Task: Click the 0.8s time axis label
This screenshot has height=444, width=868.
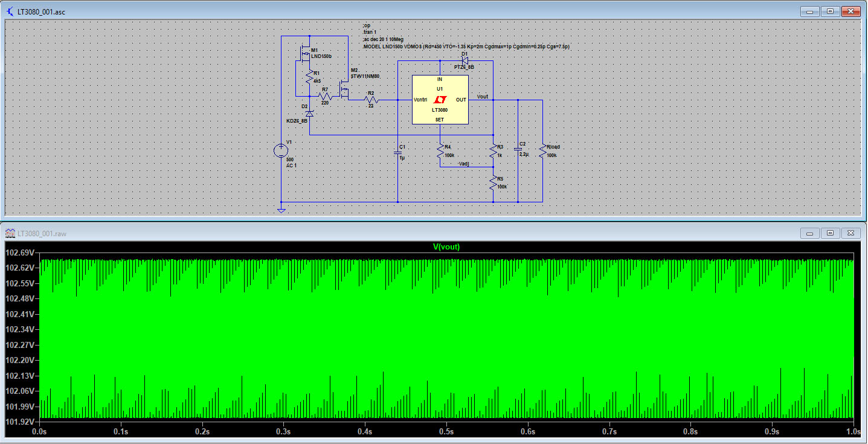Action: [x=690, y=432]
